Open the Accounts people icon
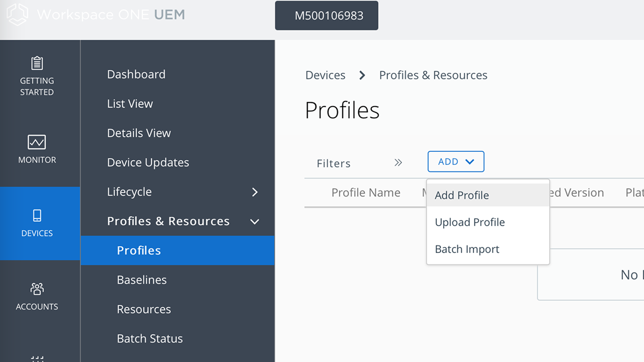This screenshot has height=362, width=644. [37, 289]
